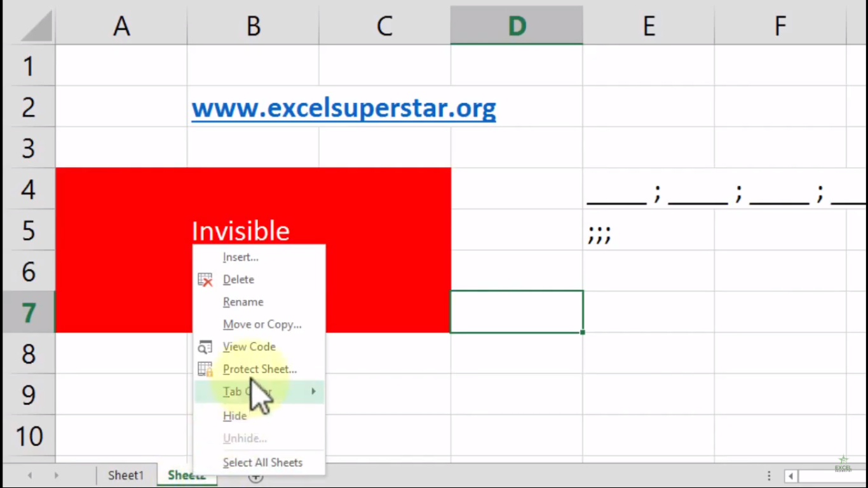868x488 pixels.
Task: Select row 4 header
Action: pos(29,189)
